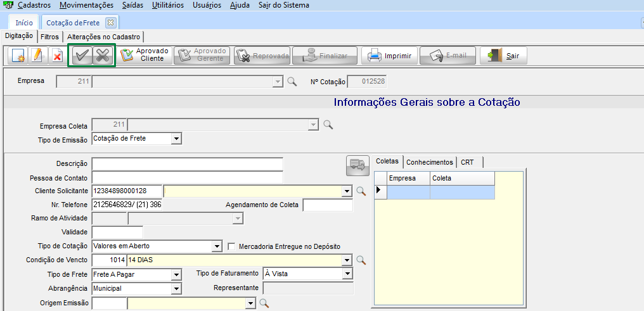Click magnifier next to Condição de Vencto
The image size is (644, 311).
click(x=361, y=260)
